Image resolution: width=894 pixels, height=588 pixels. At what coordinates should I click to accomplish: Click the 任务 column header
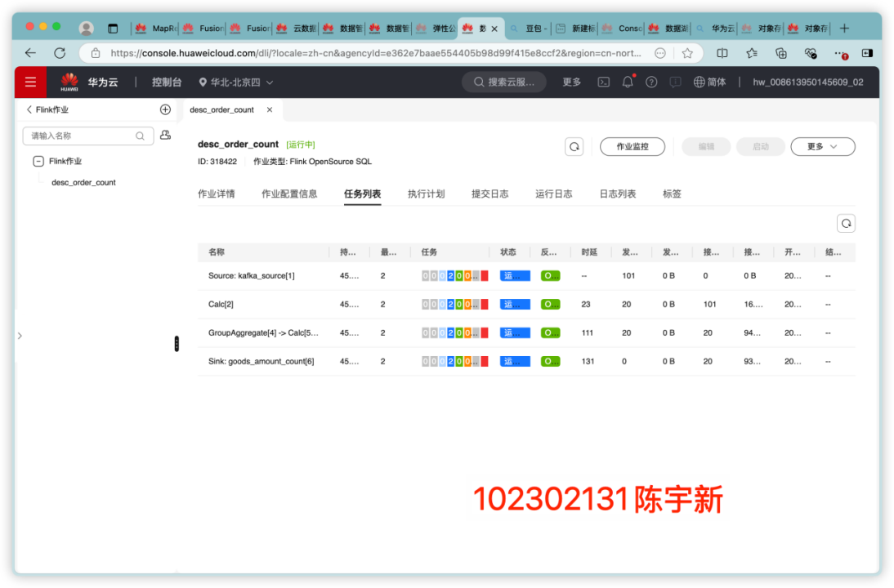[429, 252]
